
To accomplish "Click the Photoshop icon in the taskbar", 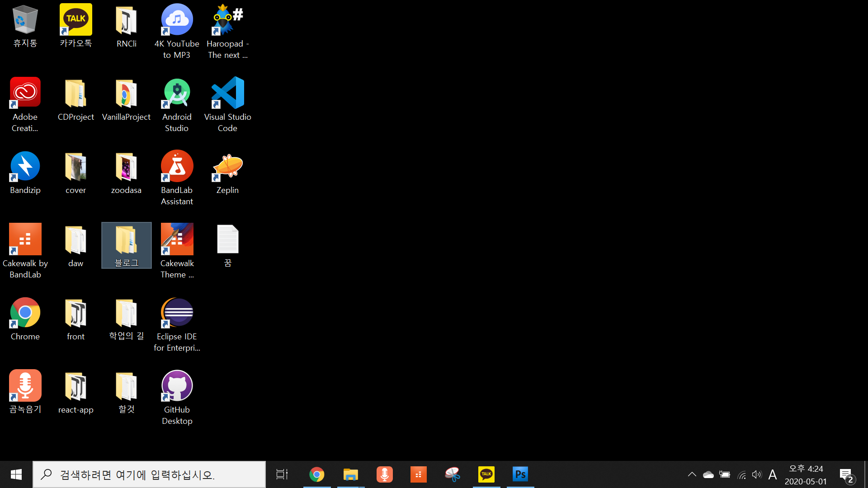I will click(x=520, y=474).
